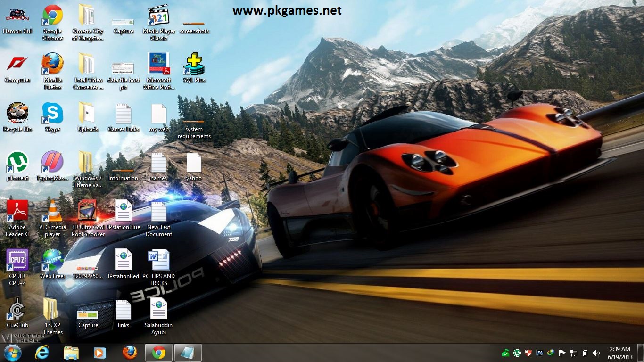This screenshot has height=362, width=644.
Task: Open the Start menu
Action: [12, 352]
